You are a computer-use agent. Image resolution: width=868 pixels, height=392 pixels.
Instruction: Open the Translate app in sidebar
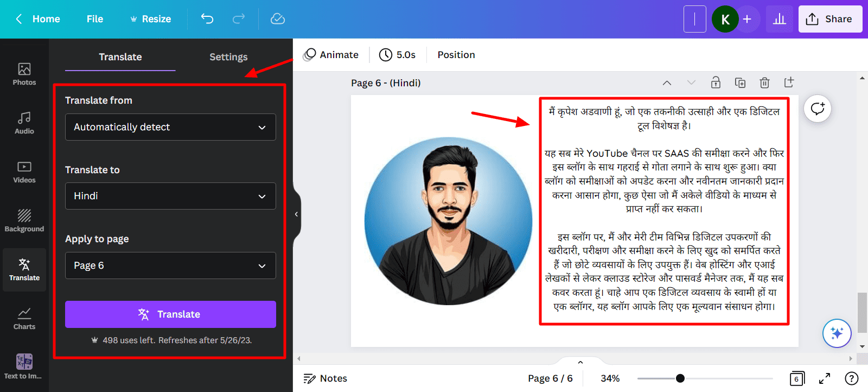point(24,270)
